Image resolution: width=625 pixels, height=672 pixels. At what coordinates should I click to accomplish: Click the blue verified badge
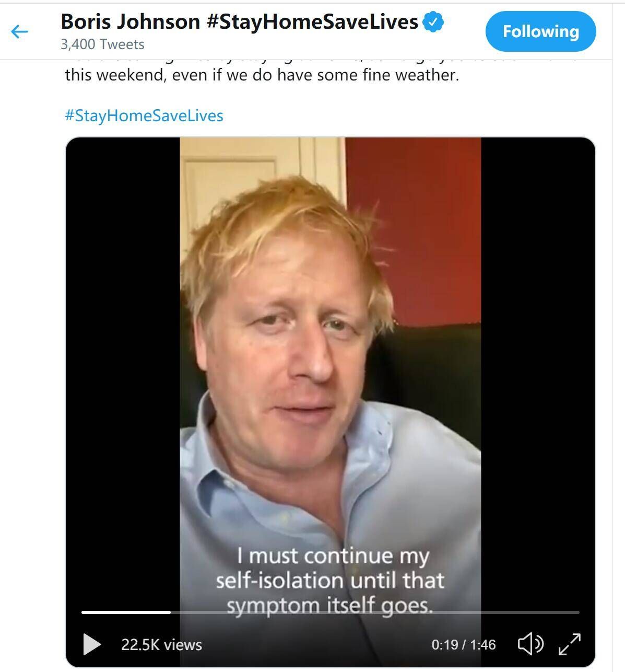pyautogui.click(x=433, y=22)
